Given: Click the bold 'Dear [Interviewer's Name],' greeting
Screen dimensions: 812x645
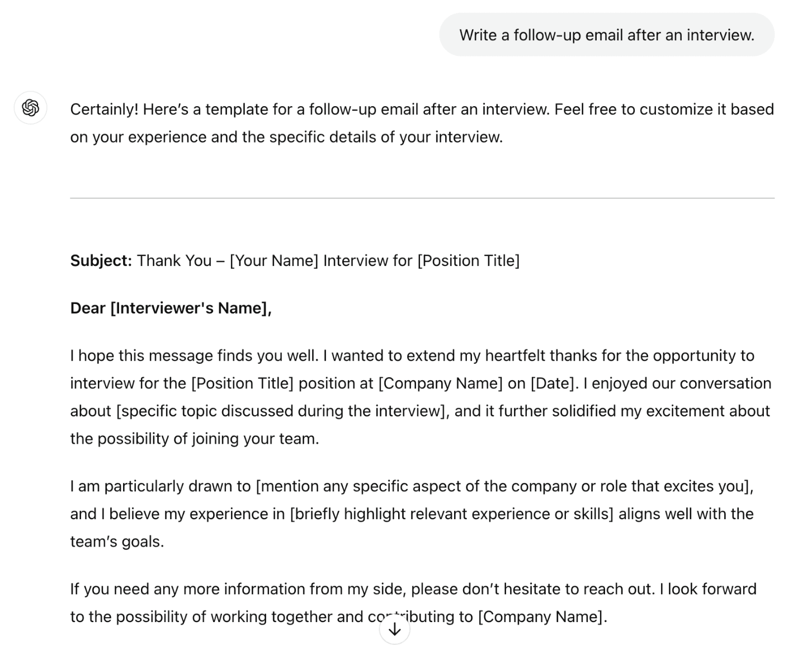Looking at the screenshot, I should coord(171,308).
